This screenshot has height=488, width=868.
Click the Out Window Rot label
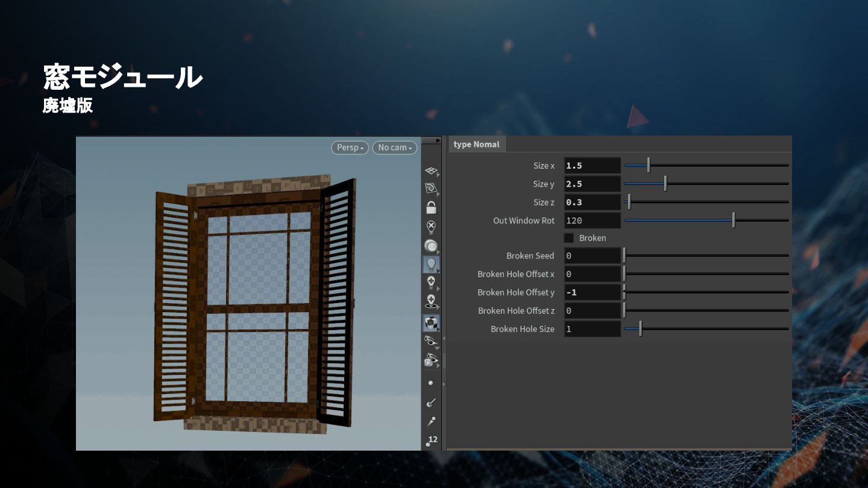coord(524,221)
